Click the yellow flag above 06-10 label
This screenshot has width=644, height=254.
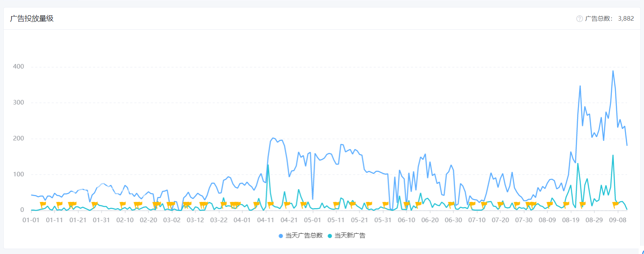pos(407,204)
